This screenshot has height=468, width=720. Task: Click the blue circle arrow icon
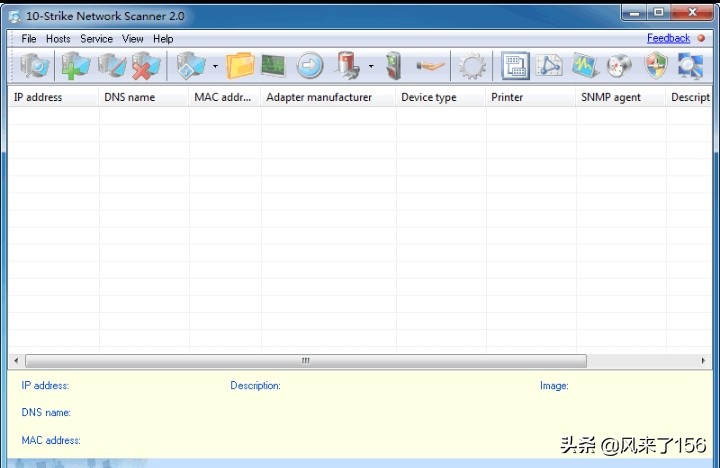pyautogui.click(x=309, y=66)
